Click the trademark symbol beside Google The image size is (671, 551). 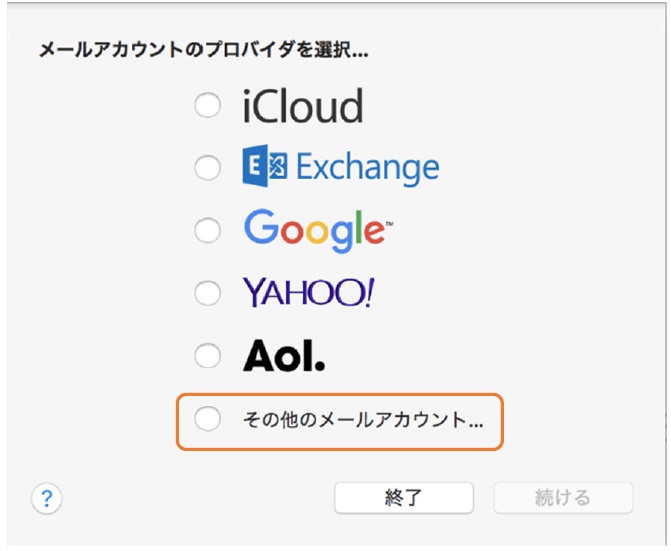pos(389,224)
